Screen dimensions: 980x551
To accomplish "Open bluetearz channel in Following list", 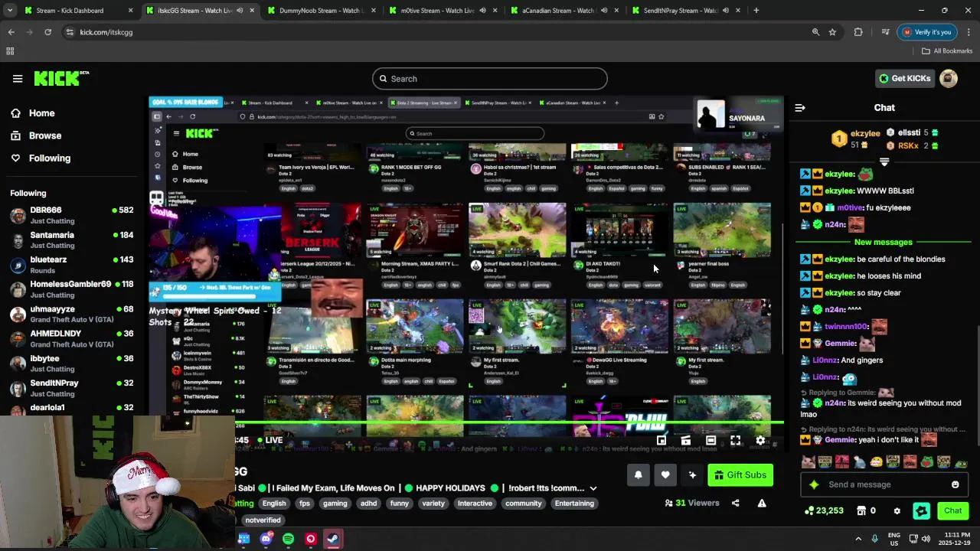I will point(73,264).
